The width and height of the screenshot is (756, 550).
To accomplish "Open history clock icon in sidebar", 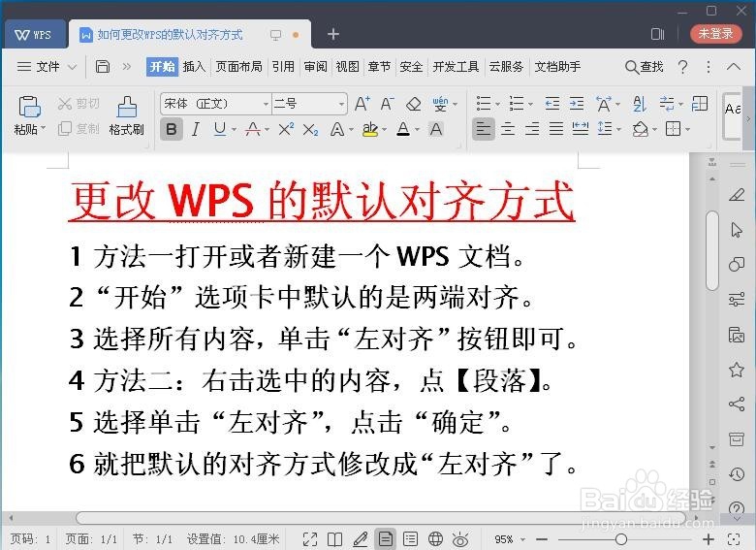I will click(x=737, y=474).
